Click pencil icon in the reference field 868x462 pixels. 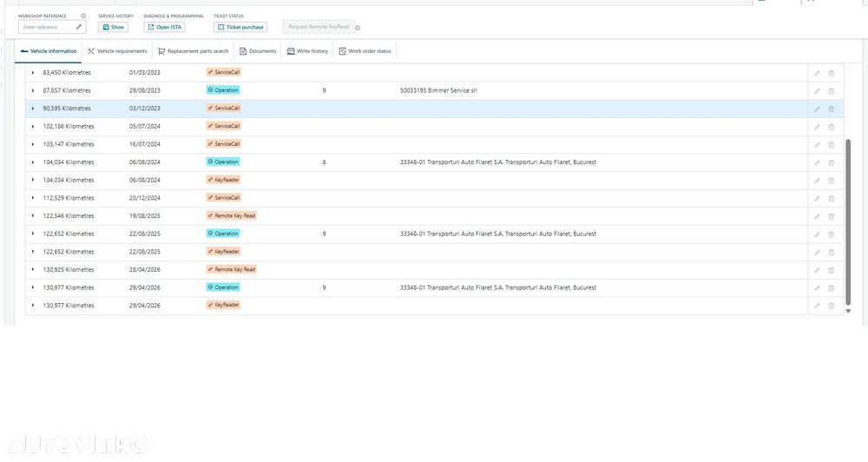[x=79, y=27]
